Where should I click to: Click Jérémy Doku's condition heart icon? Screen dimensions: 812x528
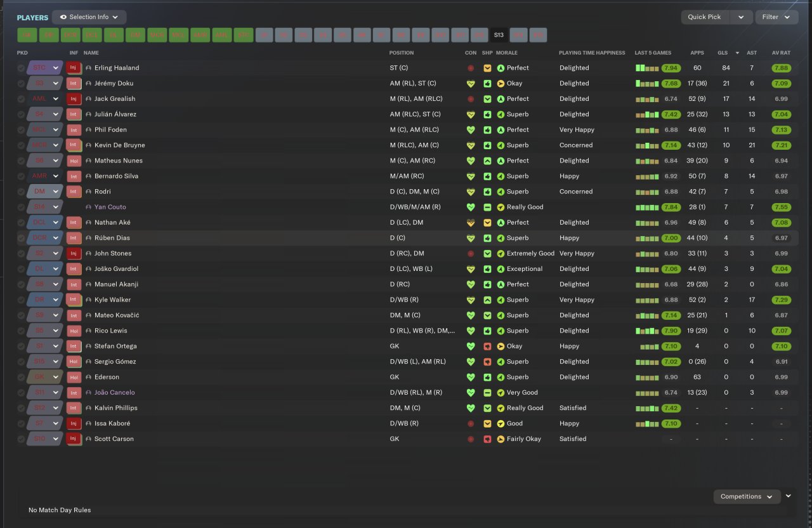471,84
